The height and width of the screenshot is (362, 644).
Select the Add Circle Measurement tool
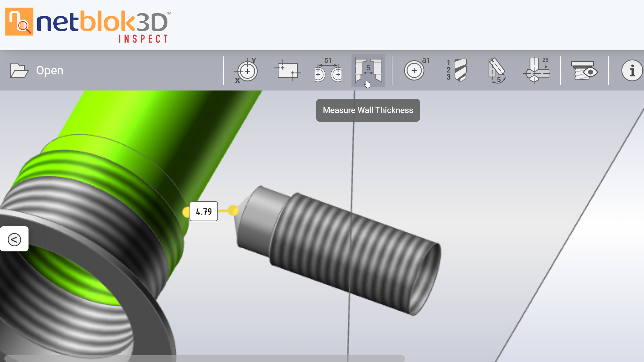414,71
